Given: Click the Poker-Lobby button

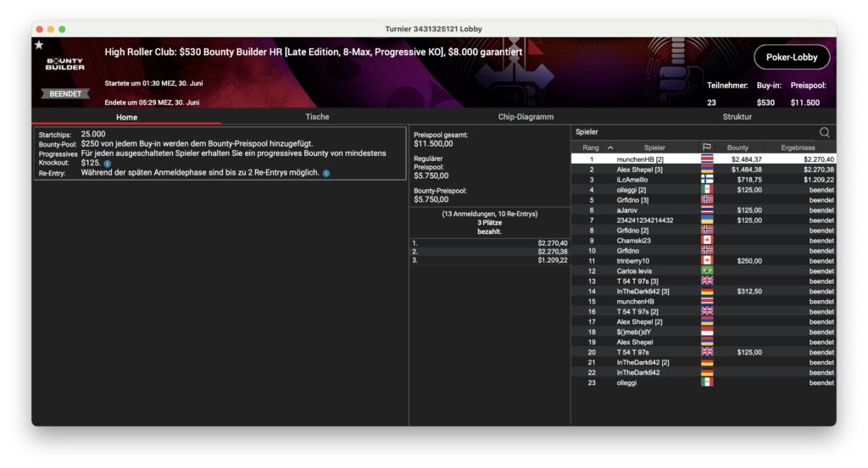Looking at the screenshot, I should coord(792,57).
